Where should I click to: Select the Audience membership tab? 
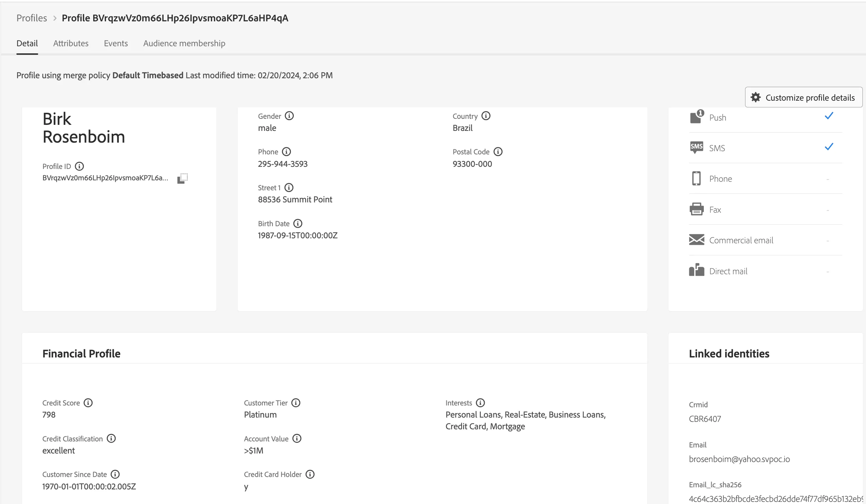[x=184, y=43]
